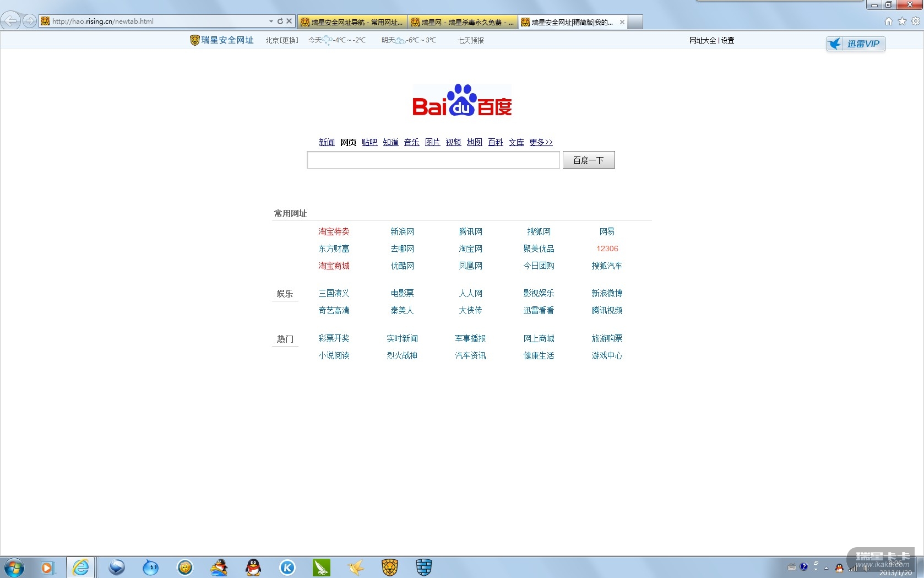The width and height of the screenshot is (924, 578).
Task: Open the 网址大全 link
Action: [703, 40]
